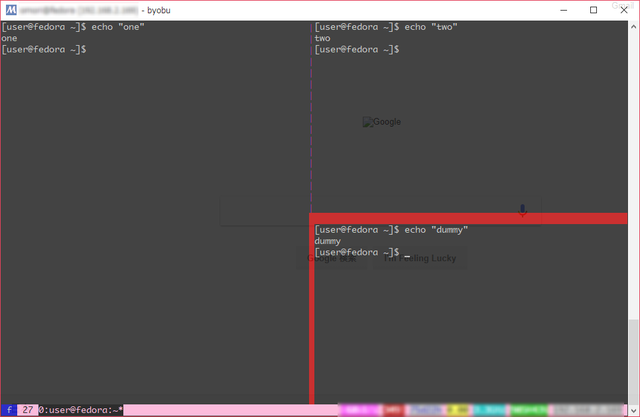Click the Google 検索 button behind the terminal
The width and height of the screenshot is (640, 417).
[331, 258]
